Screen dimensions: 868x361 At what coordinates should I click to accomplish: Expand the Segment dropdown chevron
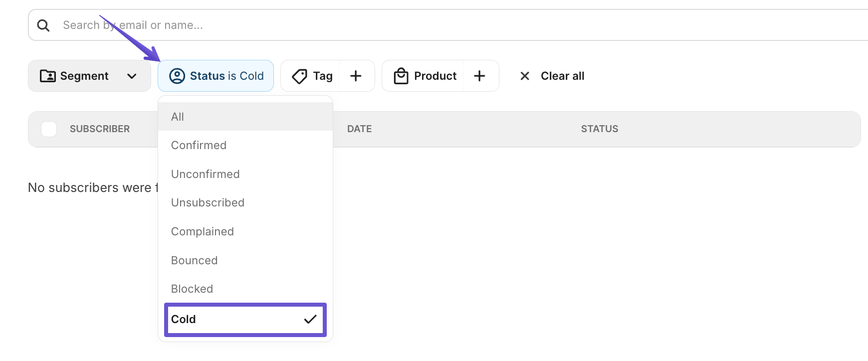pos(132,76)
